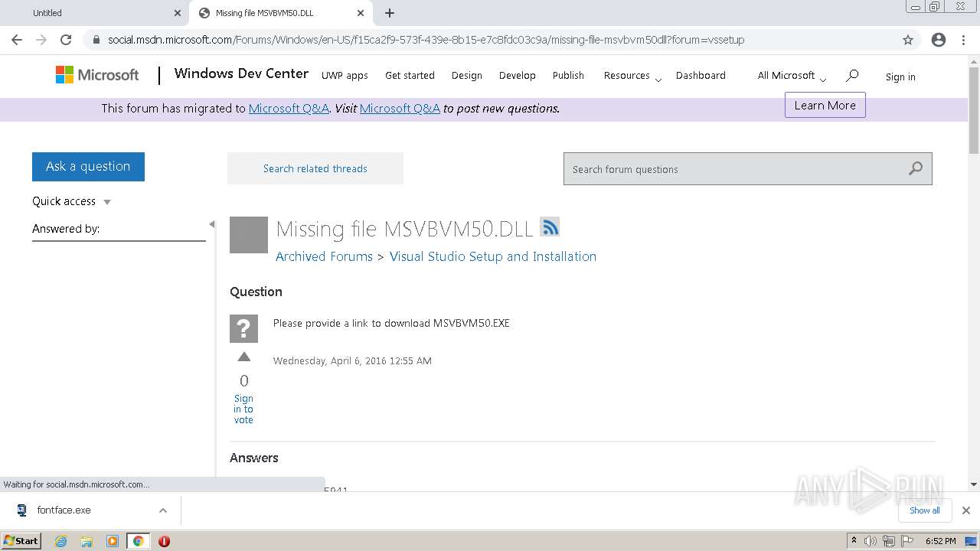The height and width of the screenshot is (551, 980).
Task: Open file explorer from taskbar
Action: [x=87, y=541]
